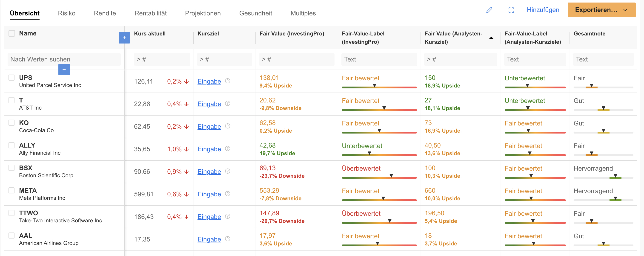The height and width of the screenshot is (256, 644).
Task: Check the Coca-Cola row checkbox
Action: (11, 123)
